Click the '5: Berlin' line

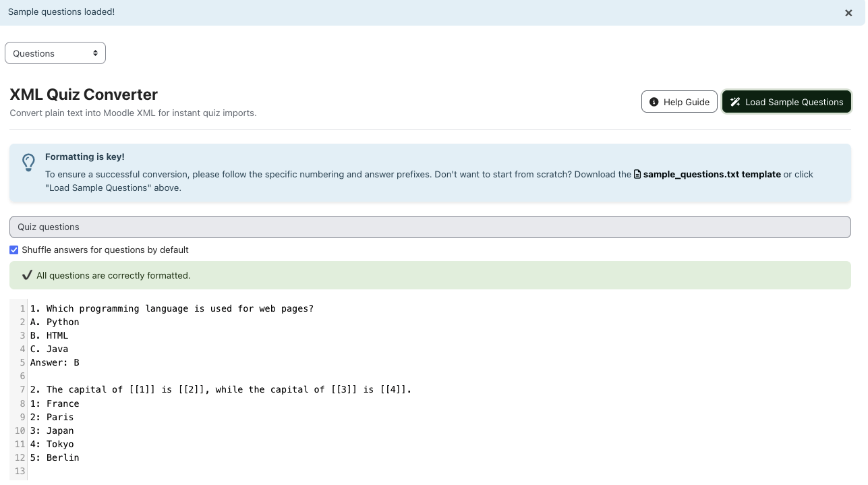point(55,457)
